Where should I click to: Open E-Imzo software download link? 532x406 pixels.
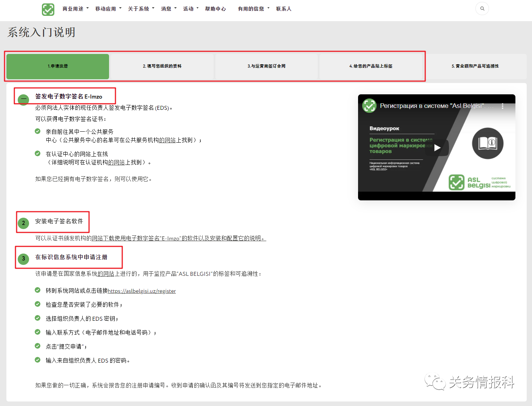click(179, 238)
